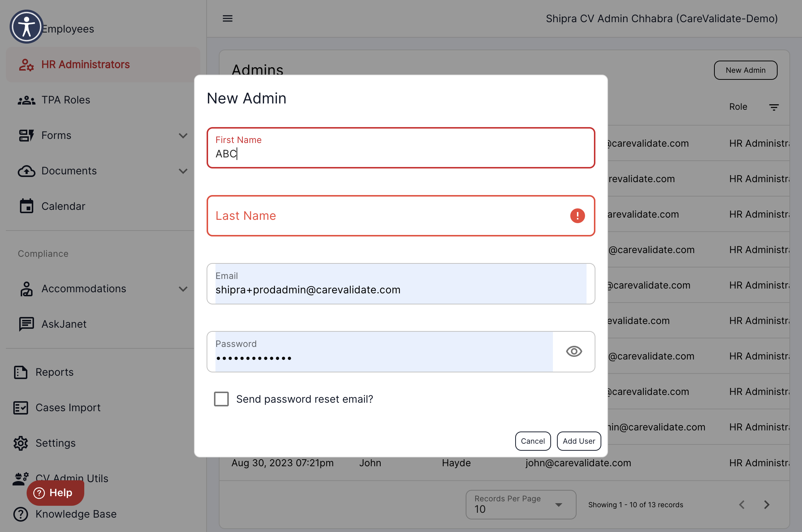Viewport: 802px width, 532px height.
Task: Open HR Administrators menu item
Action: [x=103, y=65]
